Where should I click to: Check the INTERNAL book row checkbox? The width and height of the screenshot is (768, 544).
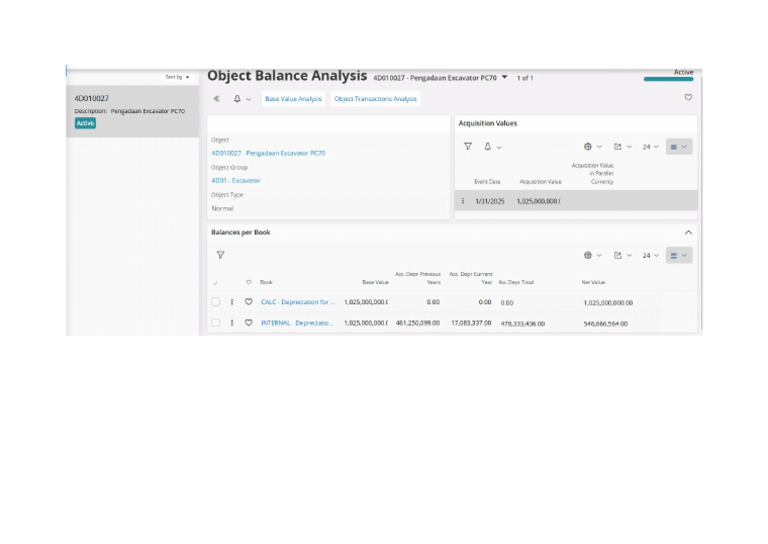(216, 323)
